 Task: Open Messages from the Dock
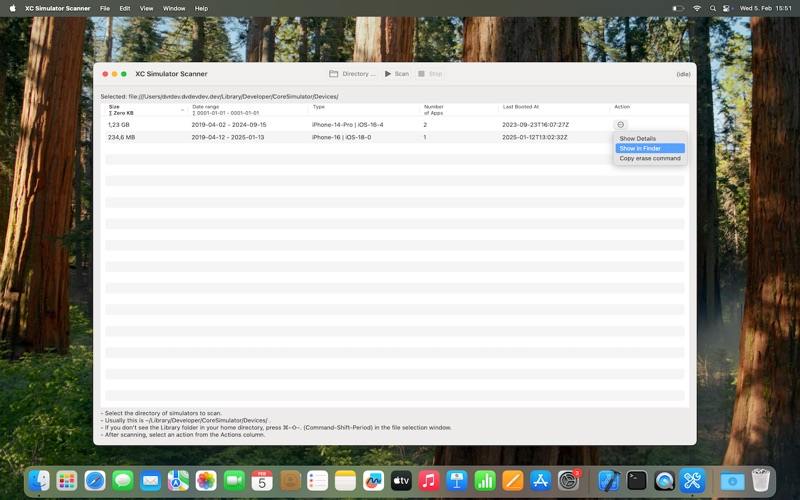tap(122, 481)
